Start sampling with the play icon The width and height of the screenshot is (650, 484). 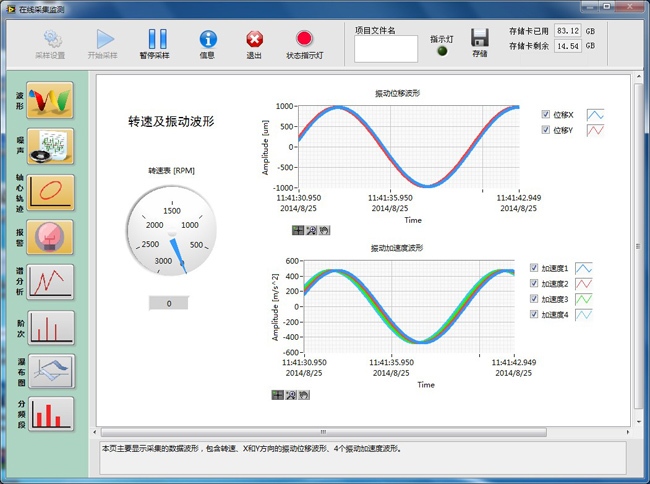[x=105, y=39]
